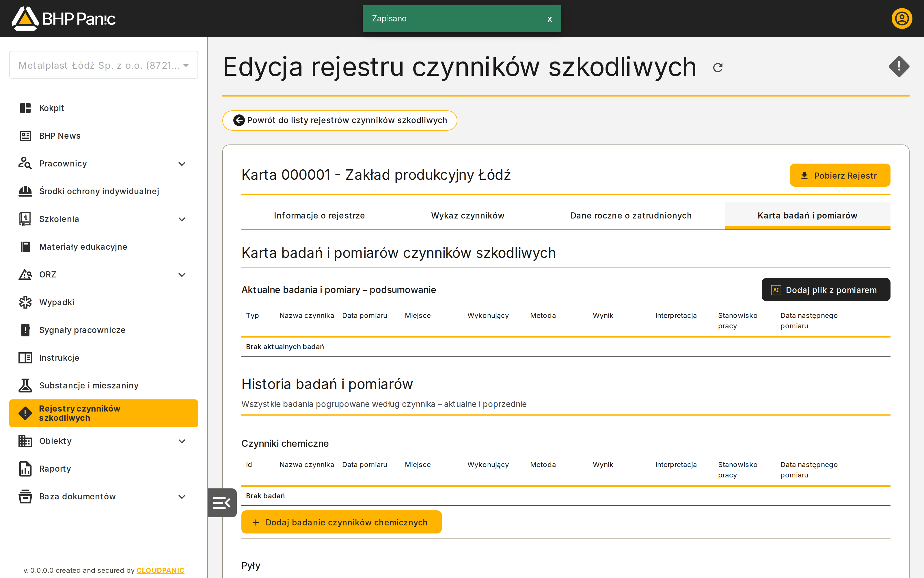
Task: Click the Brak badań row text
Action: point(265,496)
